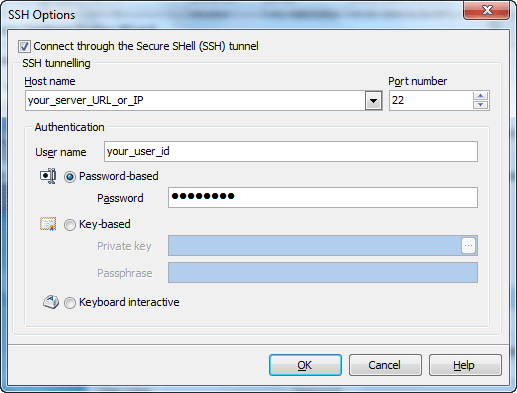Select Password-based authentication radio button
This screenshot has height=393, width=517.
coord(70,177)
